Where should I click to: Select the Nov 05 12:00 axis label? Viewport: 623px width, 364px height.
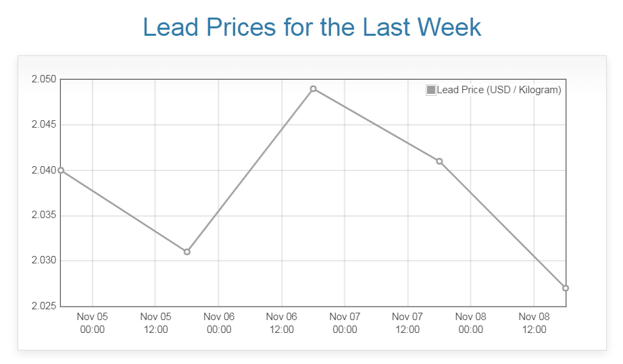(155, 323)
